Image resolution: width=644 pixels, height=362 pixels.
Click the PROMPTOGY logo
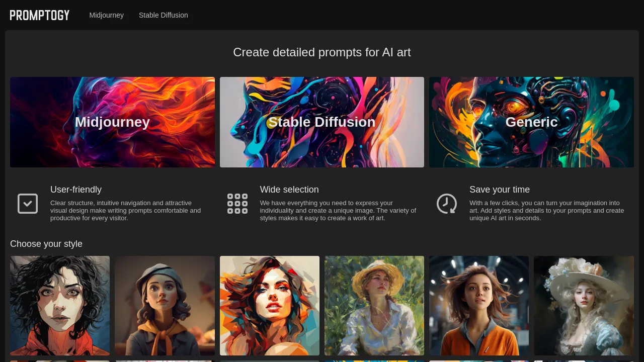(40, 15)
